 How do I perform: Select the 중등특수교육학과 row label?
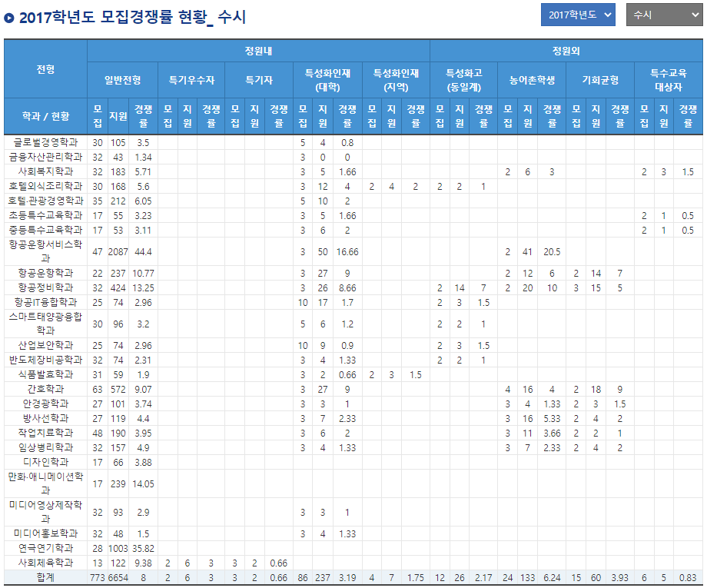coord(45,230)
